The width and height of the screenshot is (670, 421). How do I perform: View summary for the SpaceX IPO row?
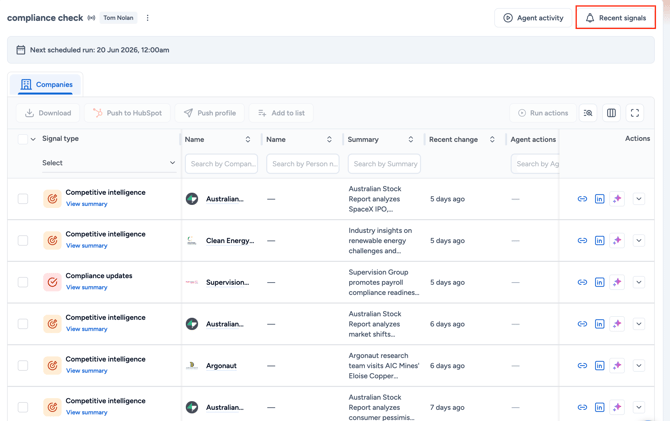coord(87,204)
